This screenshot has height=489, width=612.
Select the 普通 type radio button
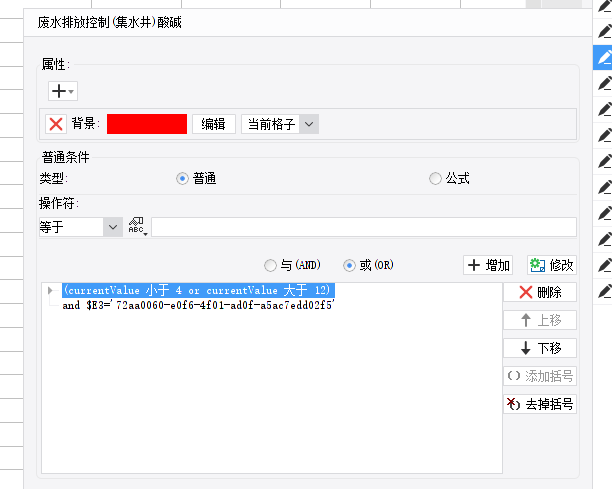(x=182, y=179)
